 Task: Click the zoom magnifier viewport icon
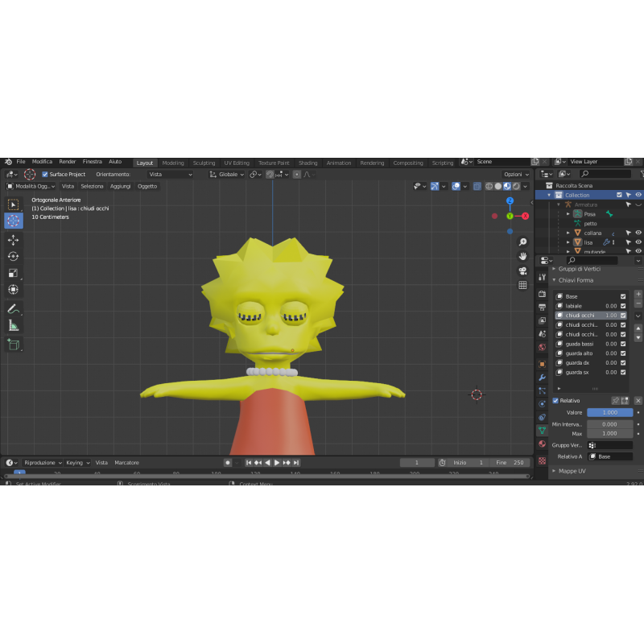coord(522,242)
